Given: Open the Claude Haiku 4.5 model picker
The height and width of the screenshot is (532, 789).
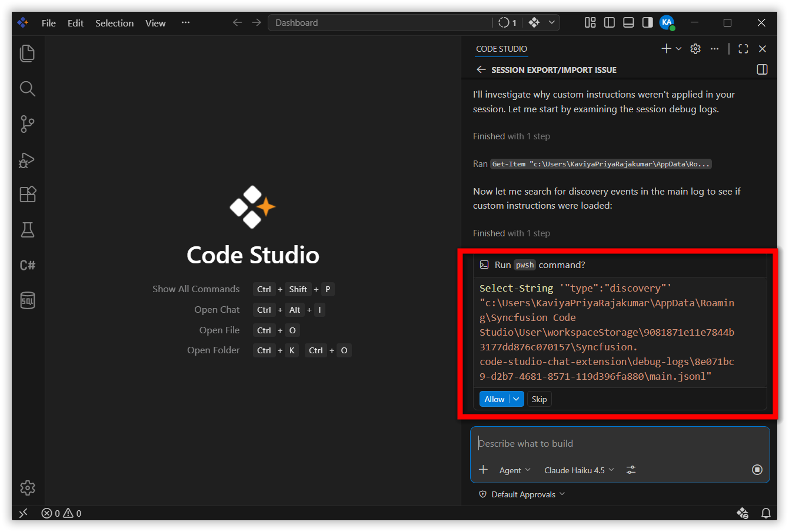Looking at the screenshot, I should point(579,470).
